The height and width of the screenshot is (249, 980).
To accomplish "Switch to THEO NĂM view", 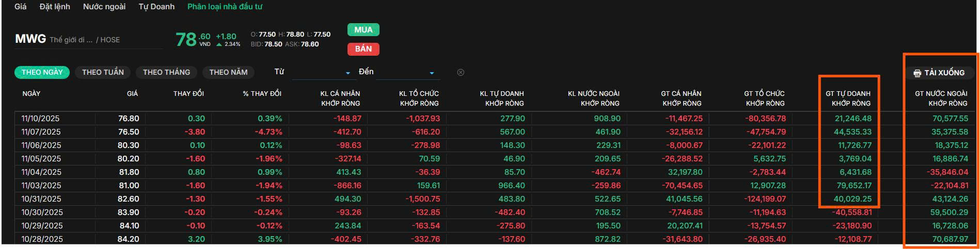I will [x=228, y=72].
